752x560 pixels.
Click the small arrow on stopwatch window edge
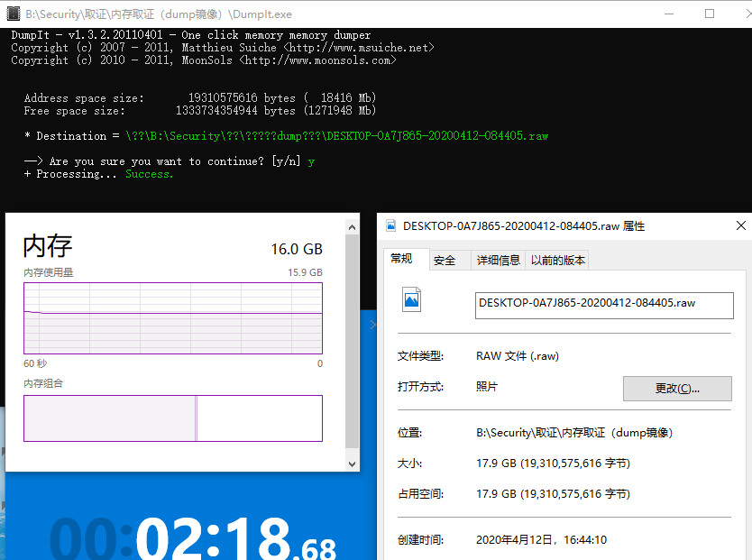[373, 325]
